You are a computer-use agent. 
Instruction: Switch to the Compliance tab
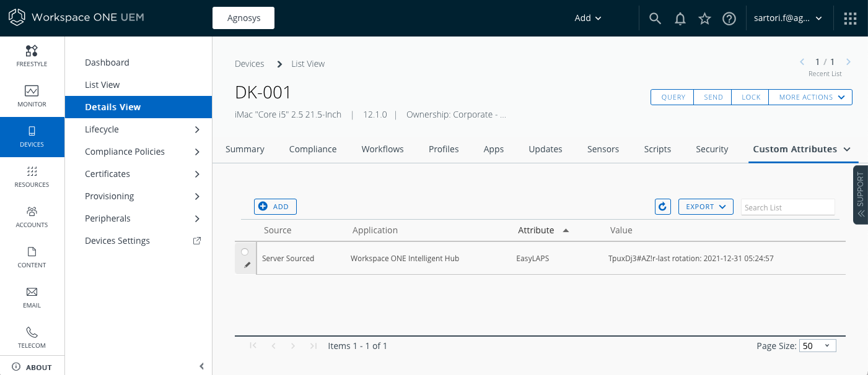(x=313, y=149)
